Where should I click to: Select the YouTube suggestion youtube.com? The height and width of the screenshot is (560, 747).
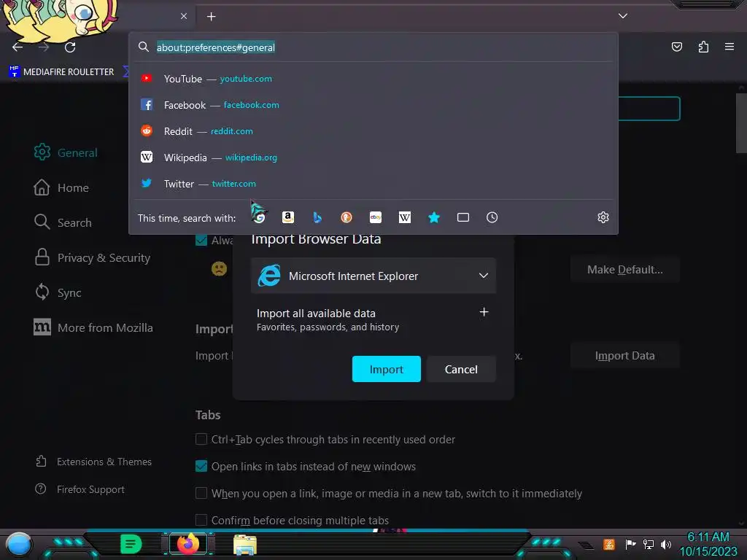point(373,79)
